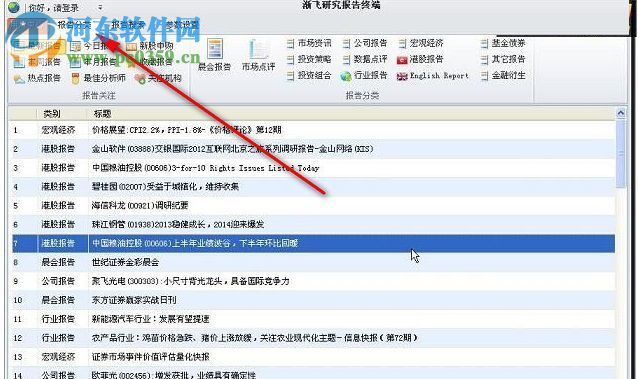Open the 新股申购 reports
This screenshot has height=379, width=638.
click(x=150, y=46)
